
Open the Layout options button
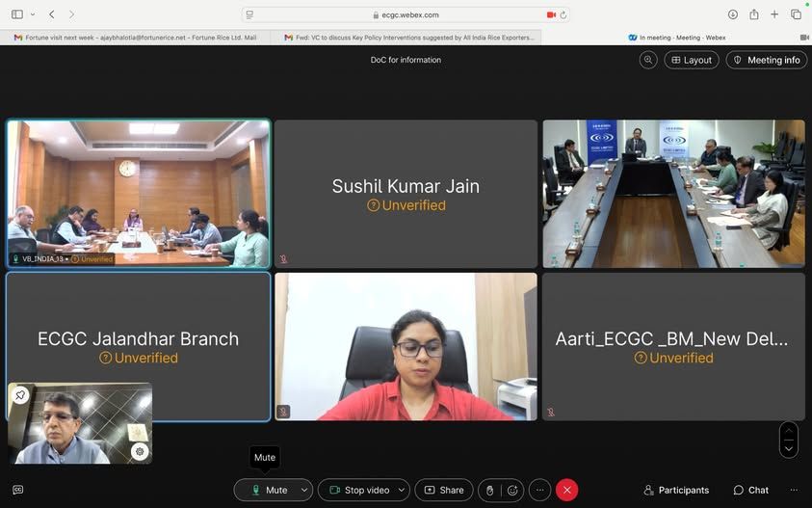click(692, 60)
